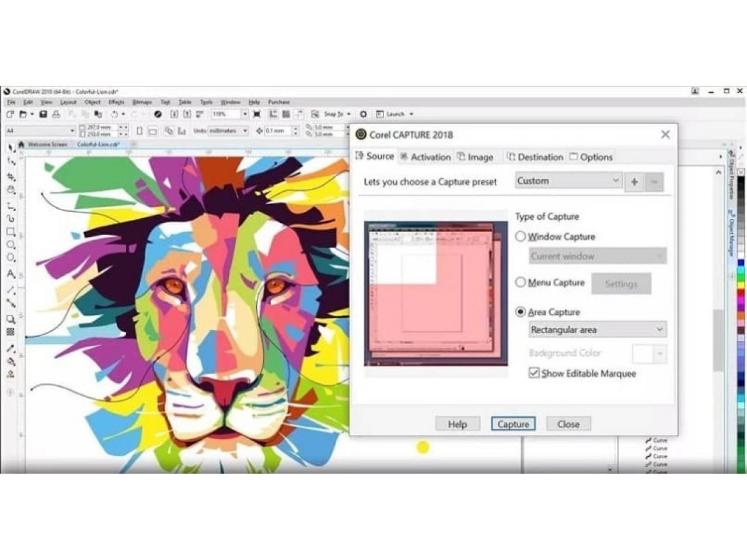Select the Ellipse tool in toolbox
The height and width of the screenshot is (560, 747).
pyautogui.click(x=11, y=245)
